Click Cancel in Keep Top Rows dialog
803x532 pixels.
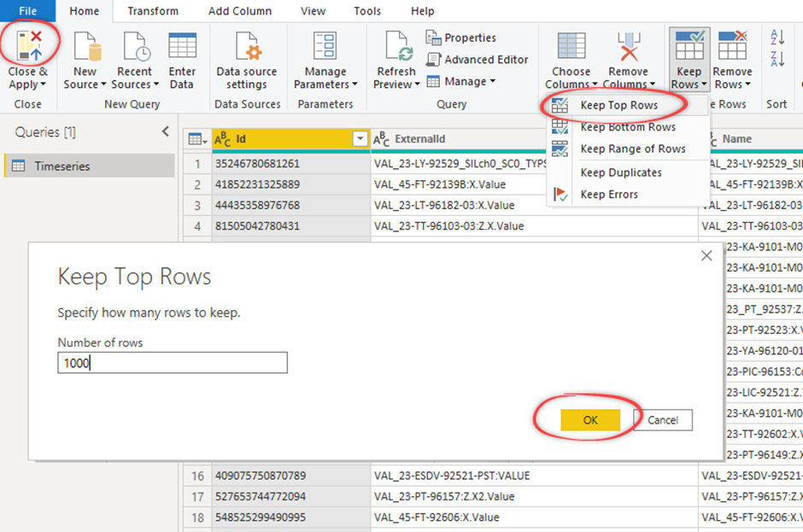click(x=663, y=420)
